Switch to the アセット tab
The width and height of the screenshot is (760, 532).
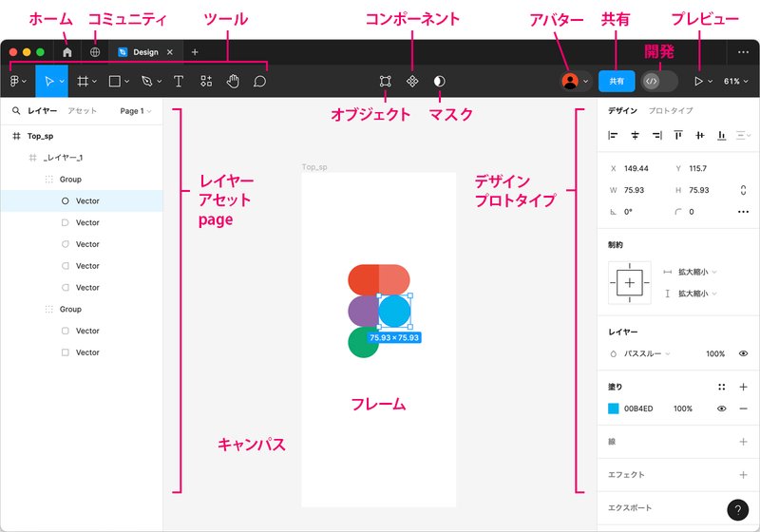(82, 111)
